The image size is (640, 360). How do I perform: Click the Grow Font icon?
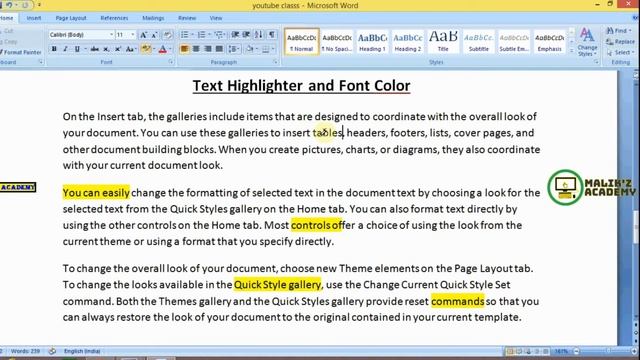coord(143,35)
